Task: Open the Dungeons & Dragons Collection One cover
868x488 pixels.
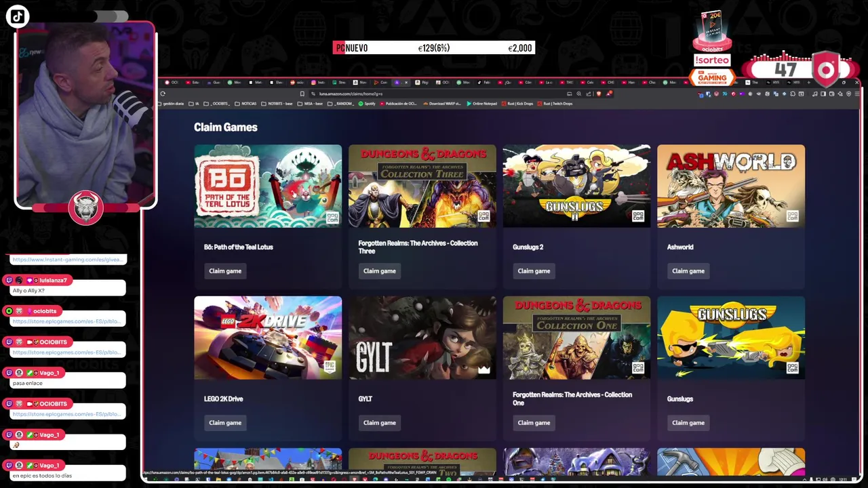Action: pos(576,338)
